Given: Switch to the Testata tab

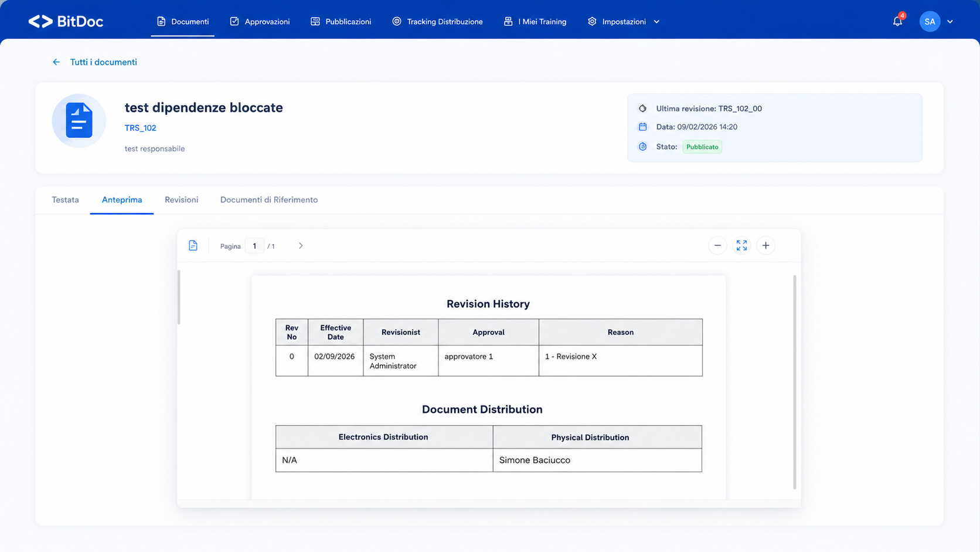Looking at the screenshot, I should [x=65, y=200].
